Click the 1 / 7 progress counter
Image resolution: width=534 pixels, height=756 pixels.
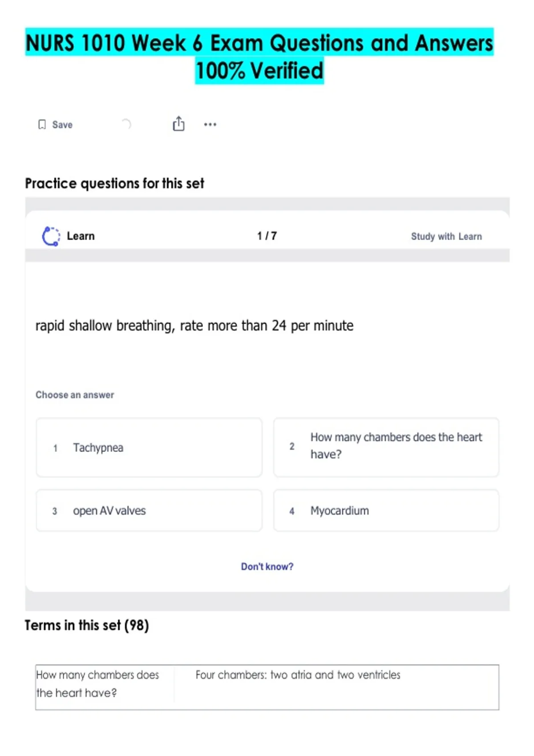click(267, 236)
